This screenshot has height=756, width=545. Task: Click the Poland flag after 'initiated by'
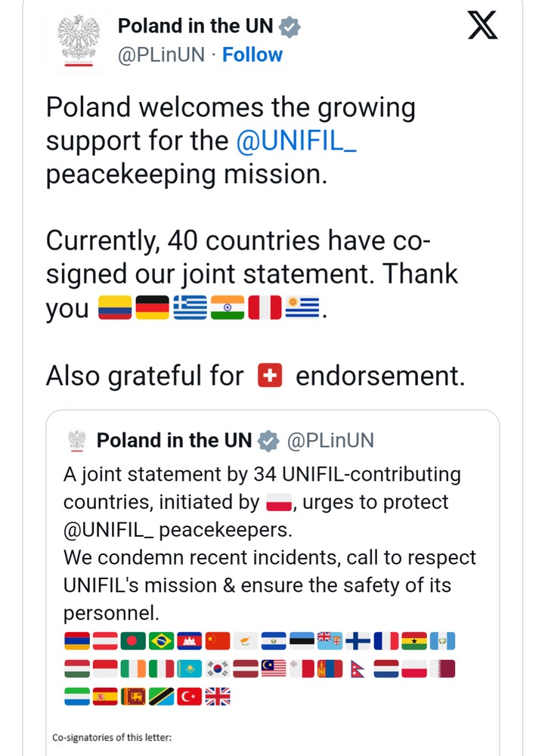(279, 503)
